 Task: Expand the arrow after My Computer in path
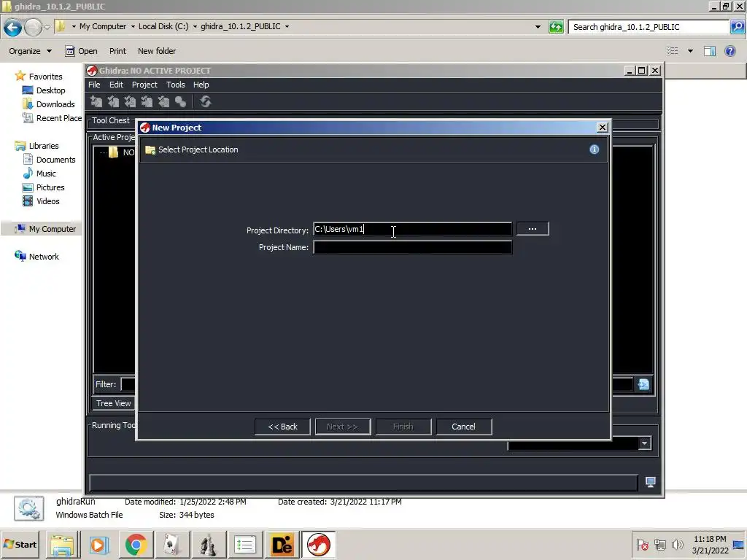click(x=133, y=27)
